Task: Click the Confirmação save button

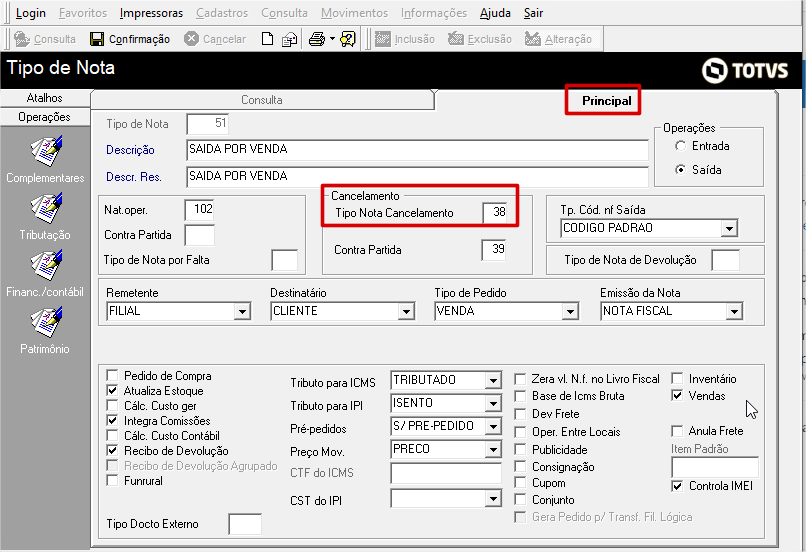Action: 130,39
